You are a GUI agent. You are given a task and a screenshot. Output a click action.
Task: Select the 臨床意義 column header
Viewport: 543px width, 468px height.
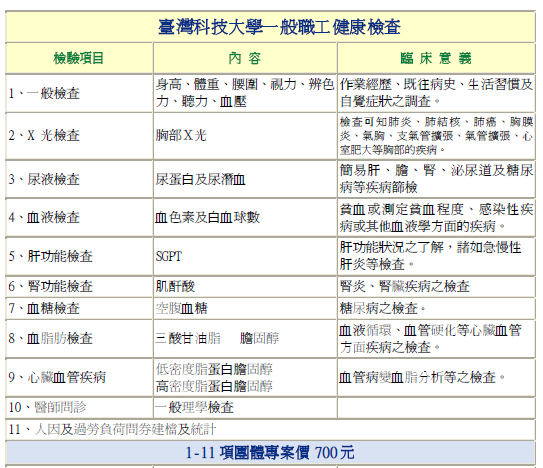[x=436, y=58]
